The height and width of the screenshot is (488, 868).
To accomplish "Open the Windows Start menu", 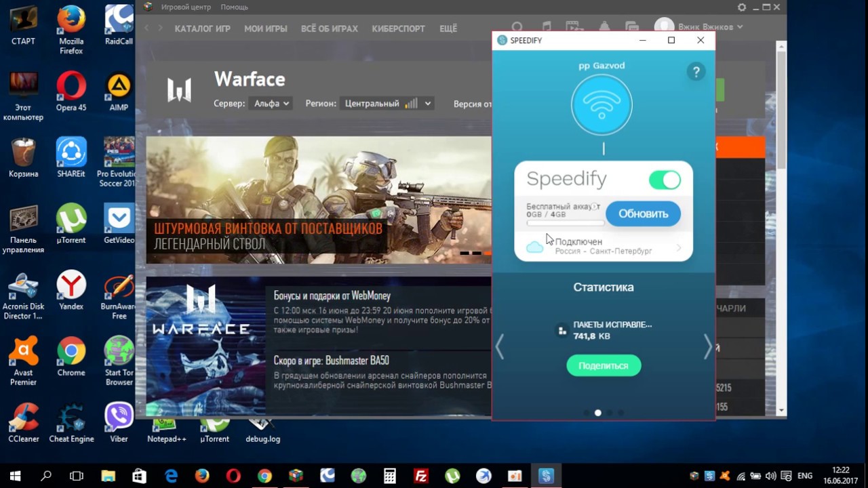I will (x=15, y=476).
